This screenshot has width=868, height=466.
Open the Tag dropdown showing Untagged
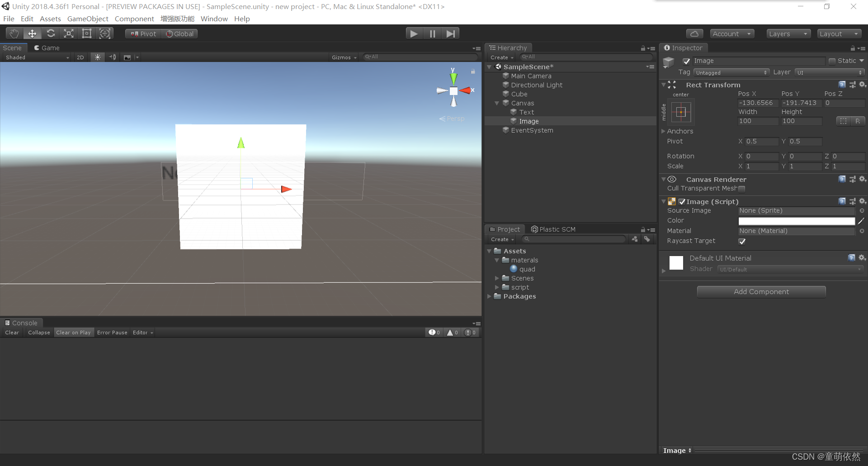pos(731,72)
